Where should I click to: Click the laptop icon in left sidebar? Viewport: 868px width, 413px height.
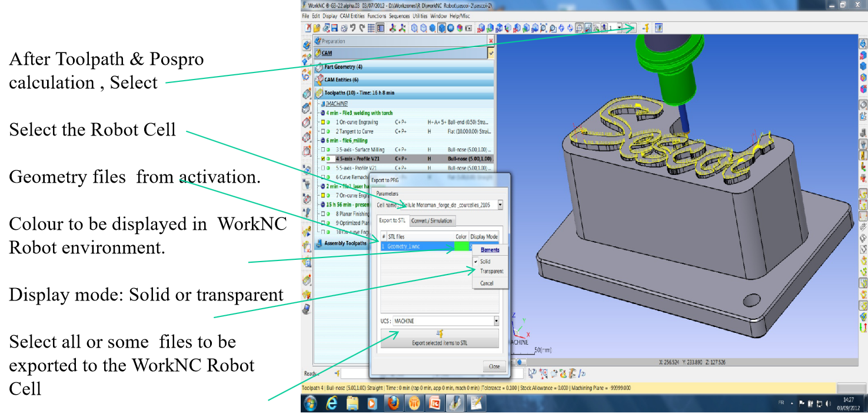[x=307, y=309]
